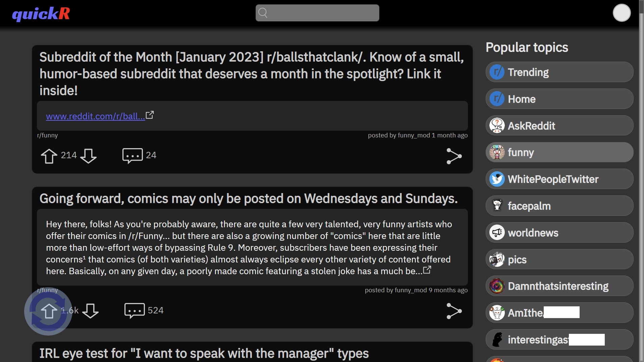Open the 524 comments on comics post

(x=135, y=311)
